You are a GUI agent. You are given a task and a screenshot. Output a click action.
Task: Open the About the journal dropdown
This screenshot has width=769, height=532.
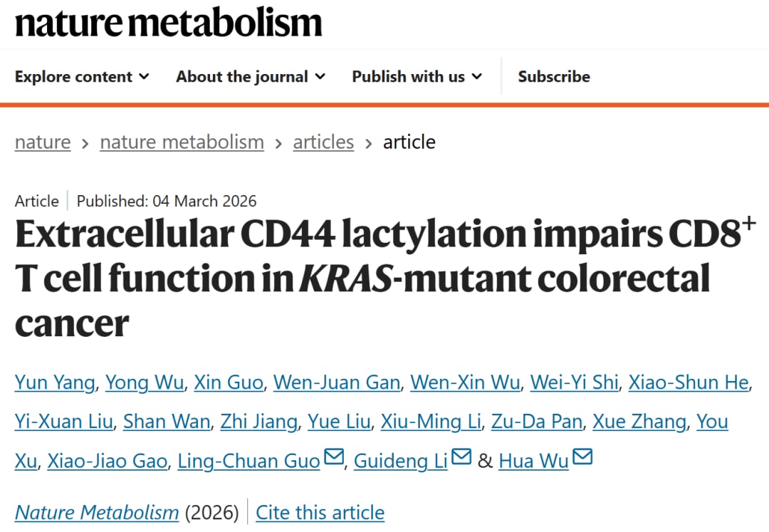[x=251, y=77]
